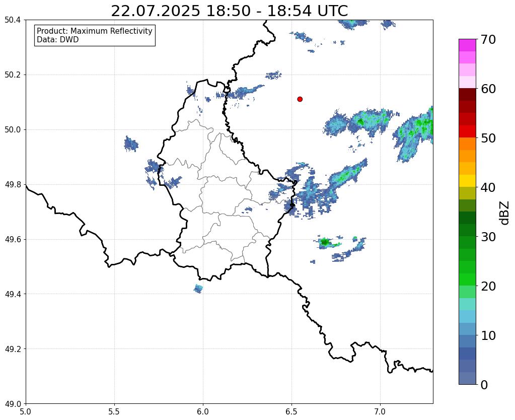
Task: Click the colorbar tick label 70
Action: point(488,39)
